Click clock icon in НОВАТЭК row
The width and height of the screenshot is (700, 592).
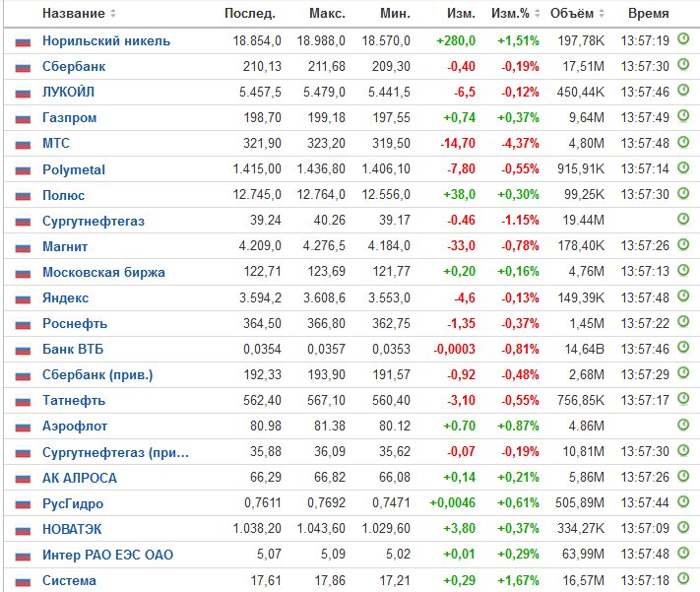tap(683, 527)
